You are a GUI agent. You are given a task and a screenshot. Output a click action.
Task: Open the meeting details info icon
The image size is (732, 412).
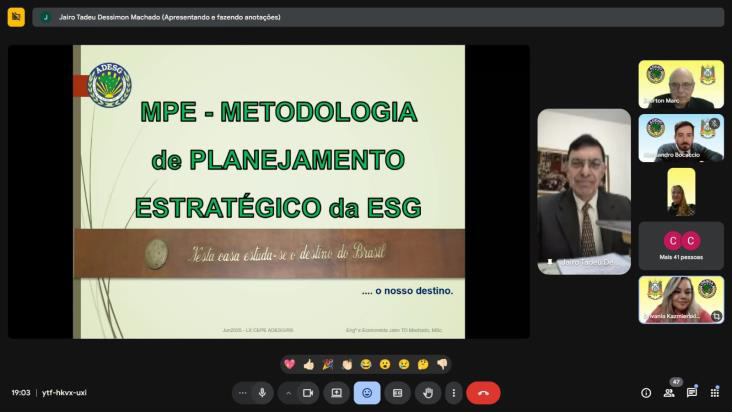646,393
